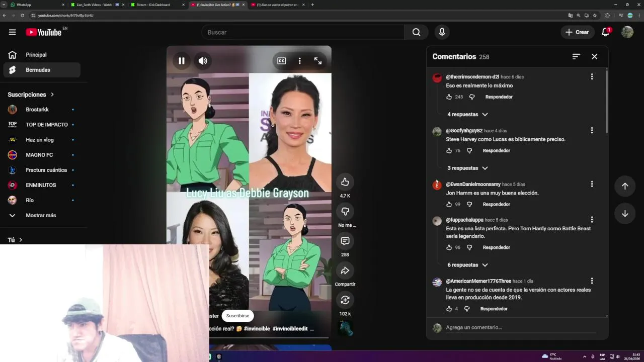Open the remix button showing 102 k

pyautogui.click(x=345, y=300)
